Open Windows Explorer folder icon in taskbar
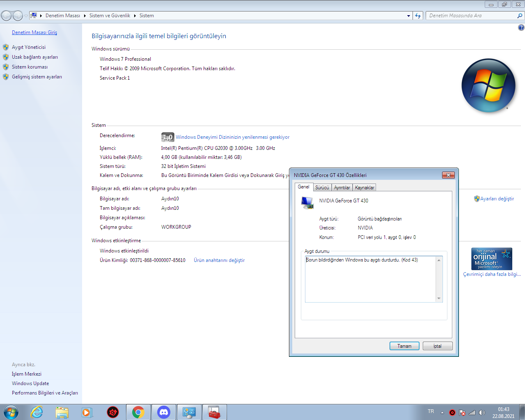525x420 pixels. click(x=62, y=412)
